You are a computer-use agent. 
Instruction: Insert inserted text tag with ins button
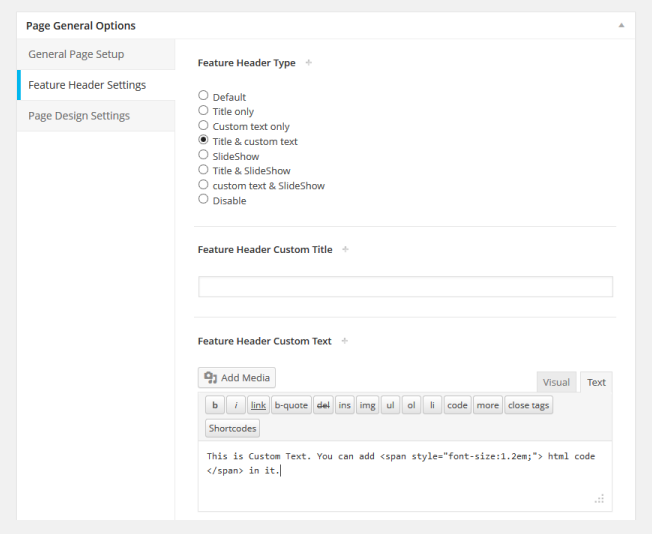point(345,405)
